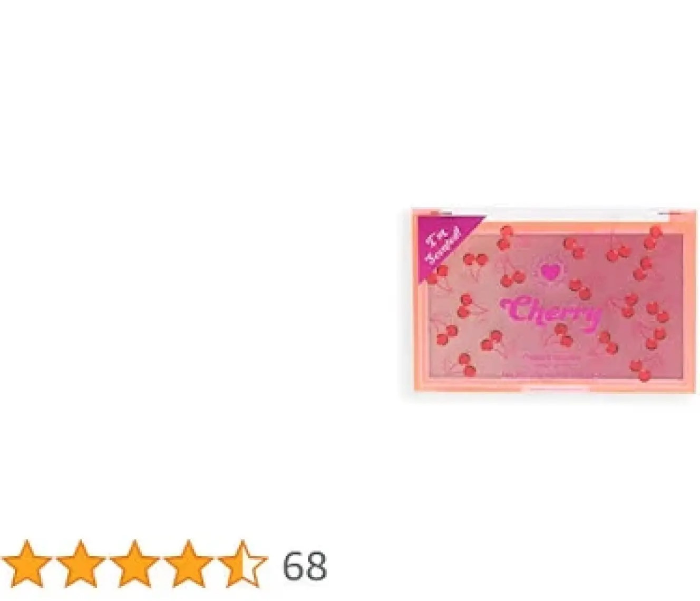Viewport: 700px width, 601px height.
Task: Open the 68 reviews count link
Action: click(305, 566)
